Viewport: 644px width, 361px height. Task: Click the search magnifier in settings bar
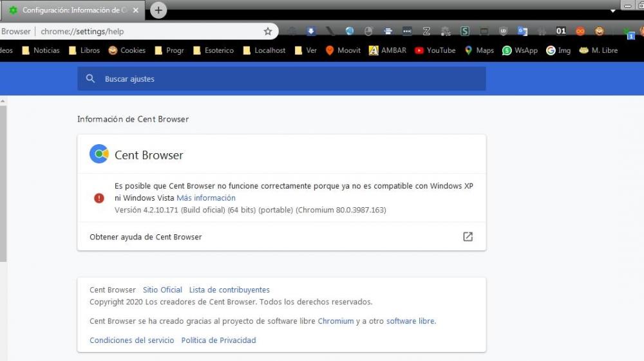90,79
